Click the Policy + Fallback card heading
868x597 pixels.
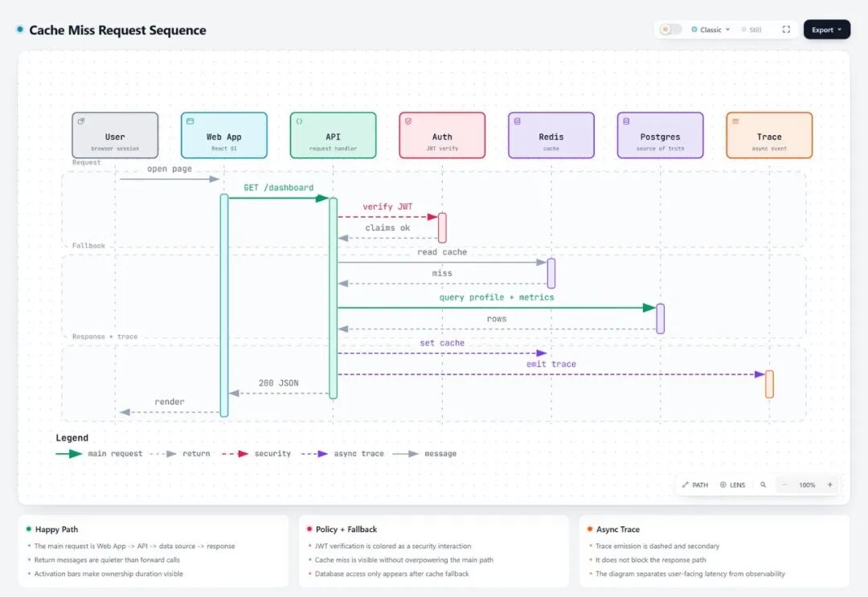pos(346,530)
